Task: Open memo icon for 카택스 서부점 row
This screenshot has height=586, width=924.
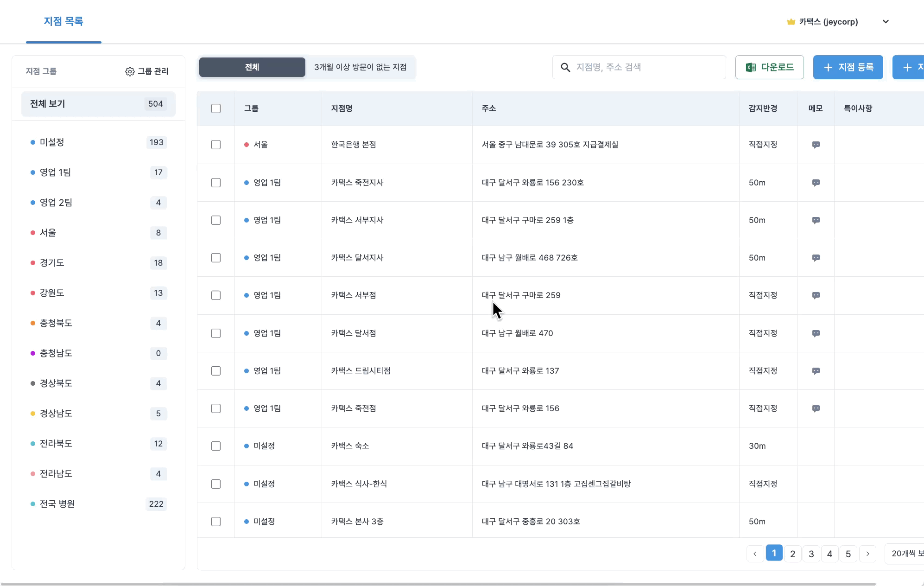Action: (x=816, y=295)
